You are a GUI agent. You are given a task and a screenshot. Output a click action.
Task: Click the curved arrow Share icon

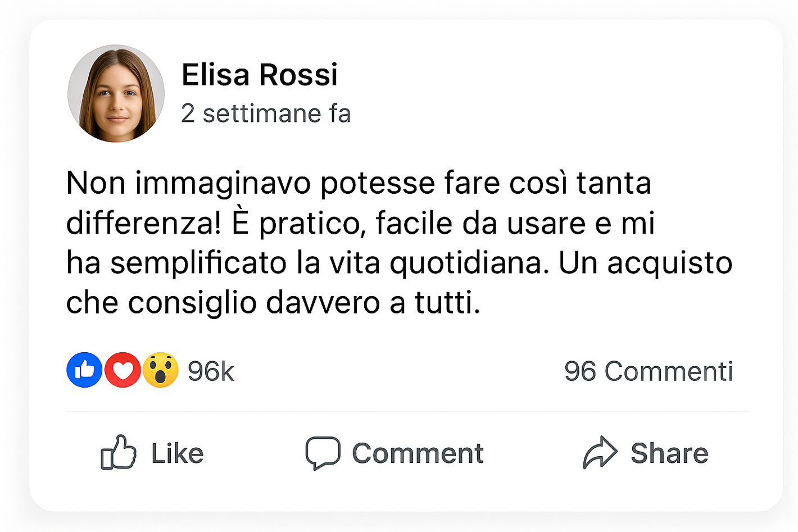[600, 452]
